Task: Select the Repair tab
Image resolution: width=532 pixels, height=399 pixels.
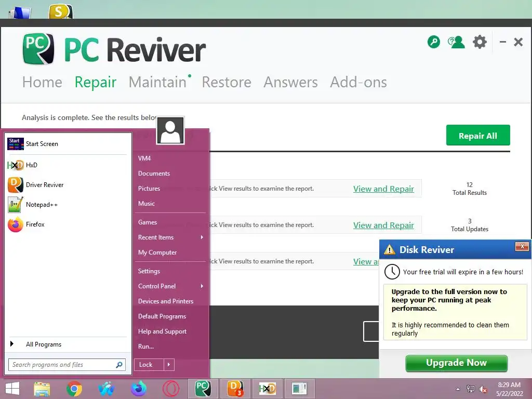Action: [x=96, y=83]
